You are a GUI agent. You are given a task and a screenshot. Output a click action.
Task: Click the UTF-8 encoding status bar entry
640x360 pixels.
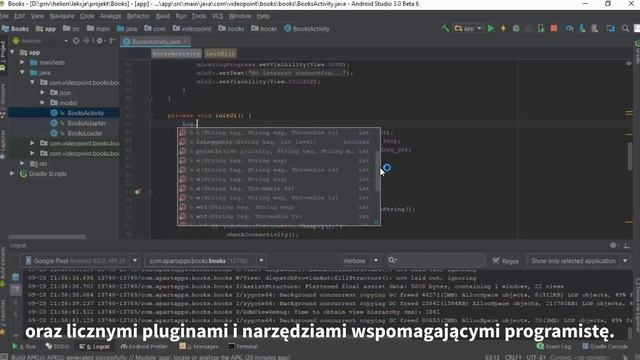point(535,357)
